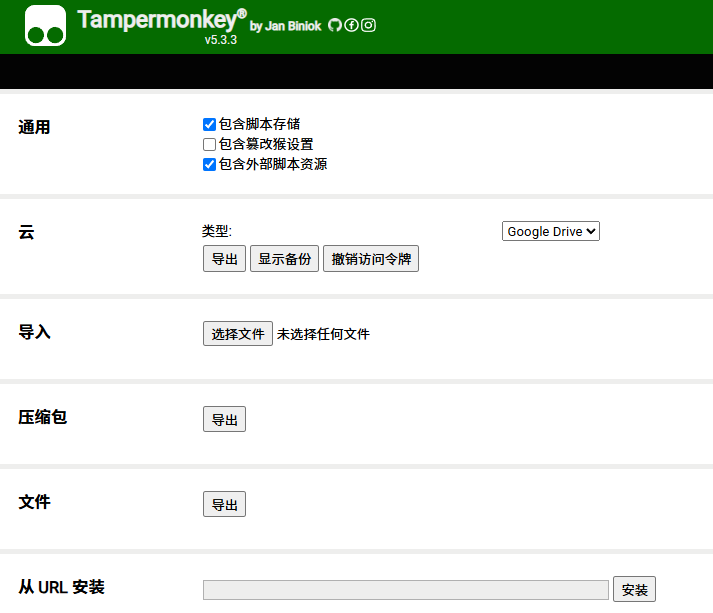Open the "by Jan Biniok" author link
The width and height of the screenshot is (713, 613).
286,26
